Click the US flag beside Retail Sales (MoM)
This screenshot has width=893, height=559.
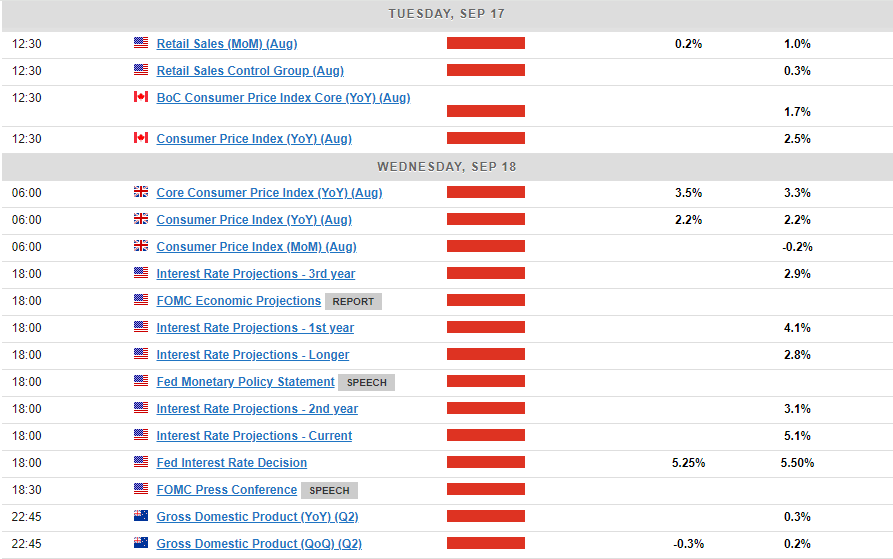[x=141, y=43]
